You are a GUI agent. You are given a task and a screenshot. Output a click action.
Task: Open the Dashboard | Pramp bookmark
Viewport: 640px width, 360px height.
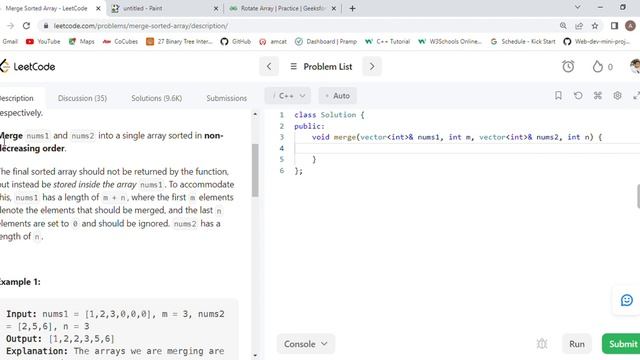pos(326,42)
